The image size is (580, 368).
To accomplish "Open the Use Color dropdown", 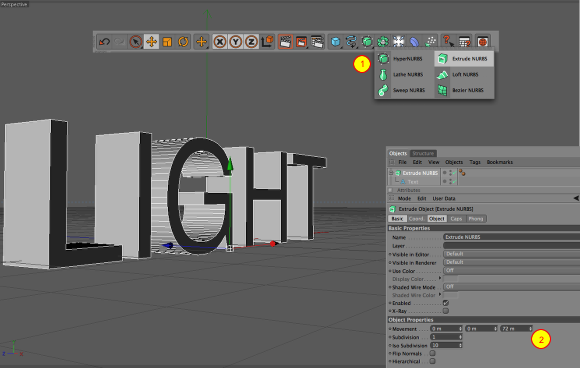I will 511,270.
